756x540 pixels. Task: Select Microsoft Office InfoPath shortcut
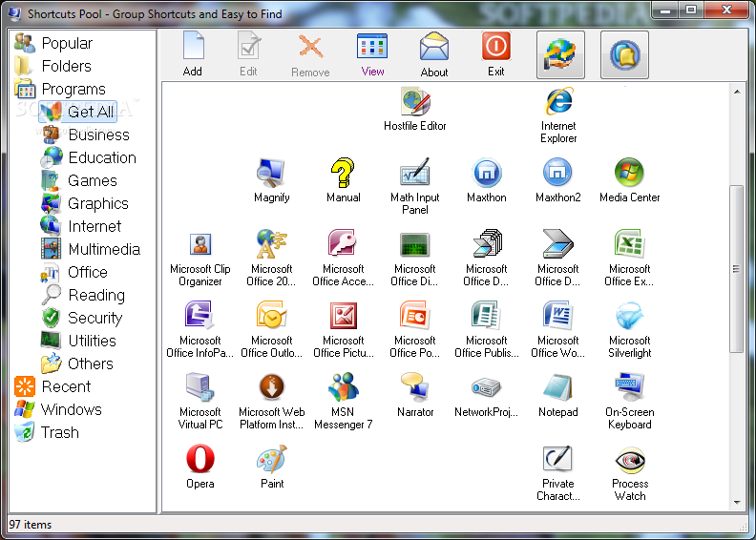[x=200, y=330]
